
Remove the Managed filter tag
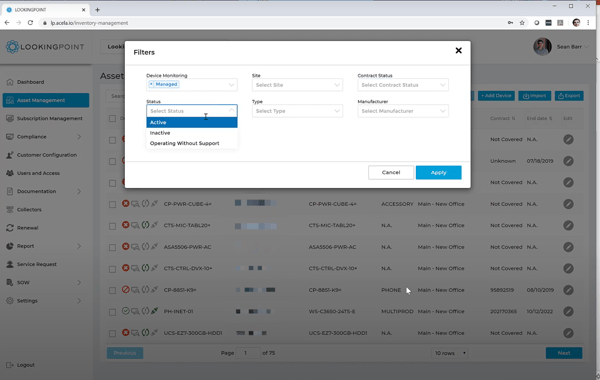(x=151, y=84)
